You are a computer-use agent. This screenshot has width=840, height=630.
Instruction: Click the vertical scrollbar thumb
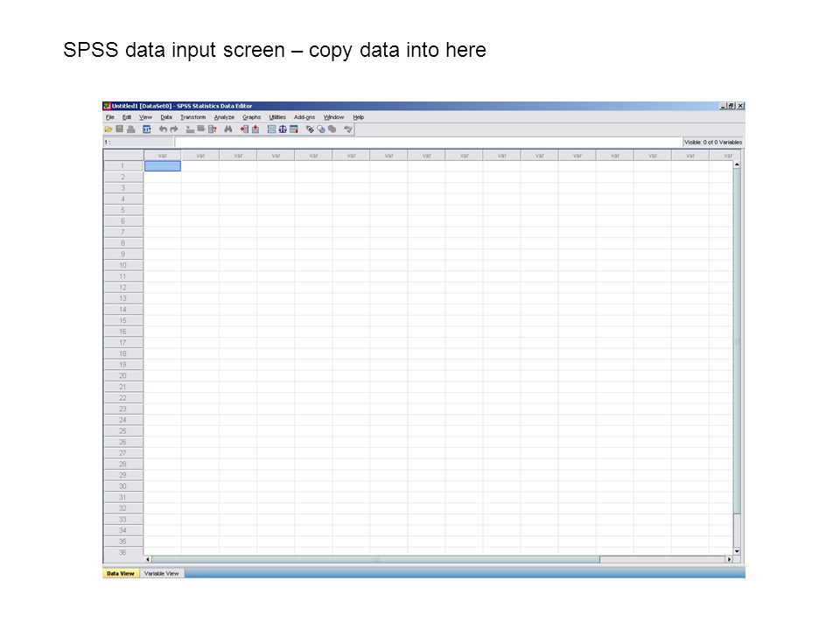tap(737, 340)
